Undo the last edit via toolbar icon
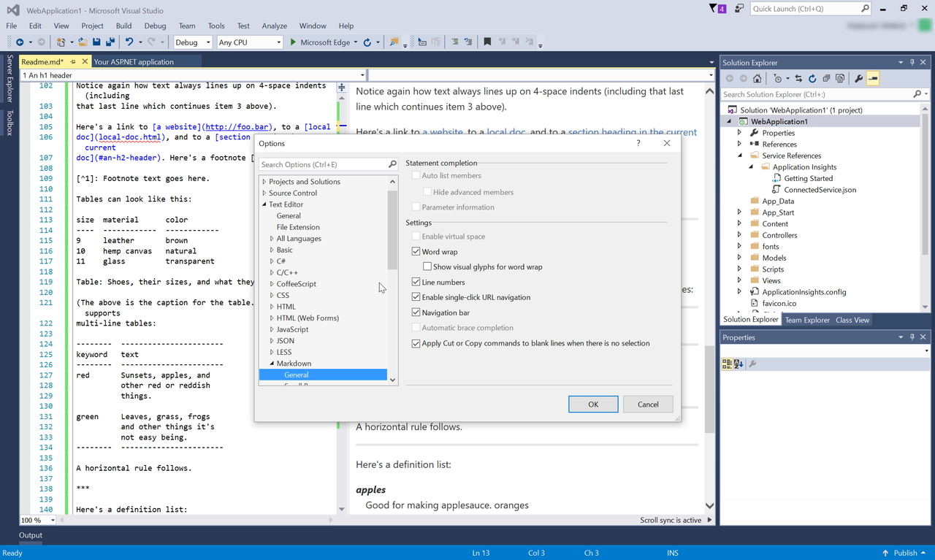The width and height of the screenshot is (935, 560). (129, 42)
